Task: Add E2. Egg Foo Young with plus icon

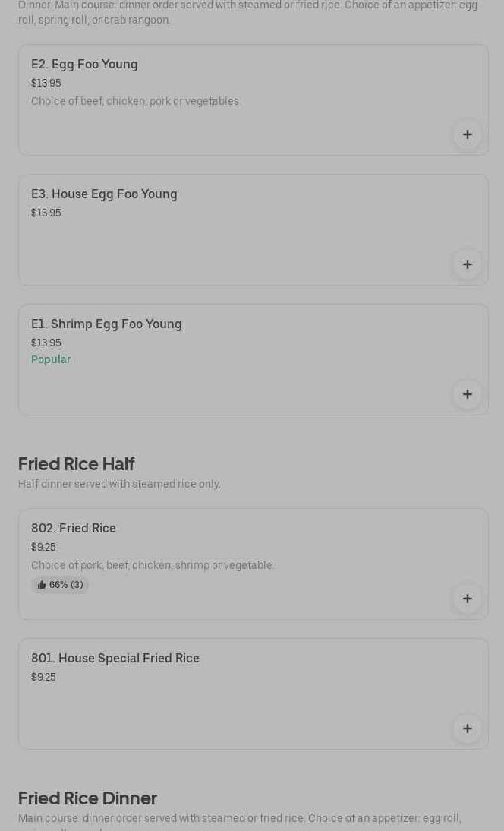Action: tap(467, 134)
